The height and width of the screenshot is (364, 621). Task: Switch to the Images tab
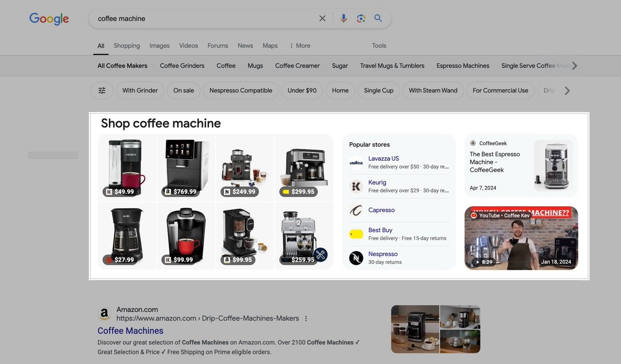tap(159, 45)
